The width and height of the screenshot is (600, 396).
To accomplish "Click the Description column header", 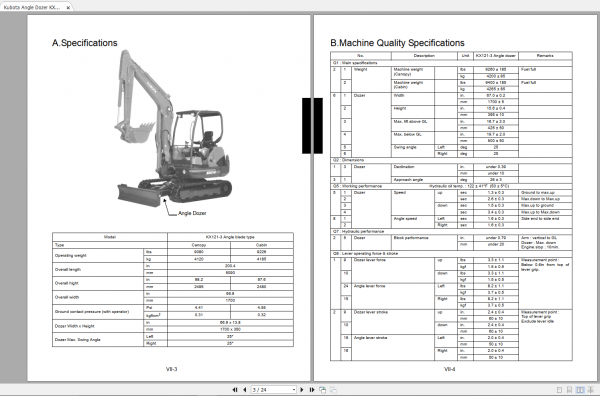I will point(424,56).
